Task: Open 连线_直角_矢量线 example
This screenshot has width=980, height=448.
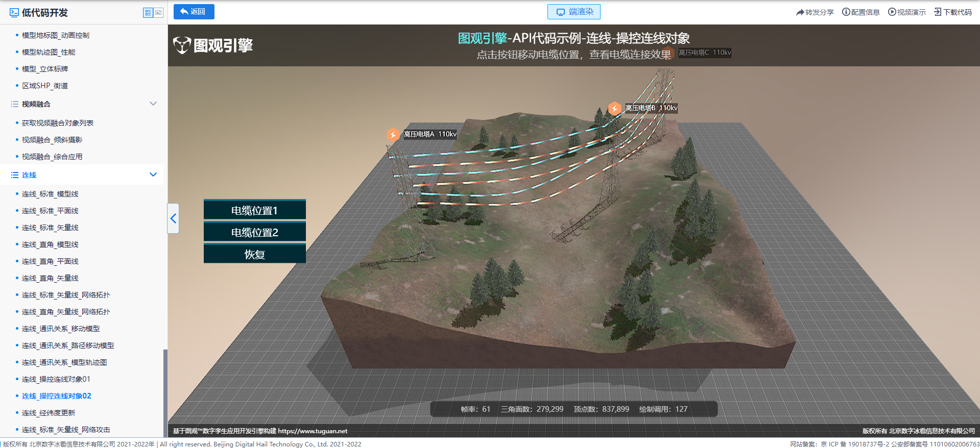Action: click(x=50, y=278)
